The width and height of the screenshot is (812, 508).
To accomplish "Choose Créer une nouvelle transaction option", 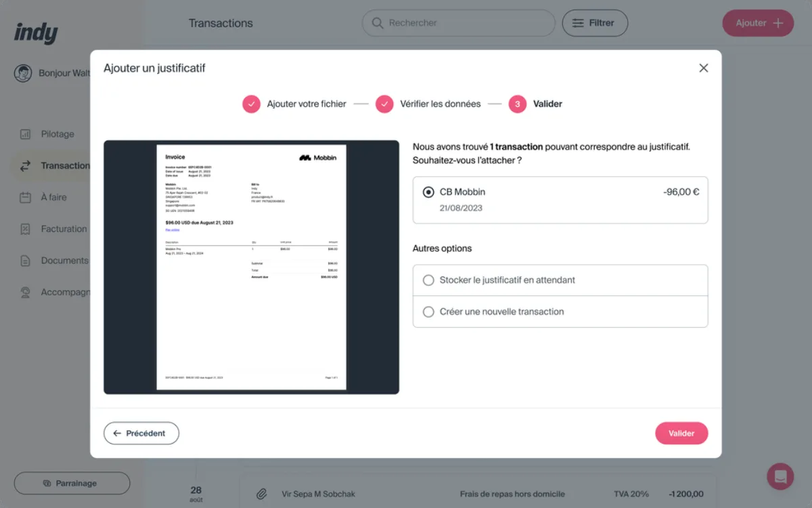I will point(560,312).
